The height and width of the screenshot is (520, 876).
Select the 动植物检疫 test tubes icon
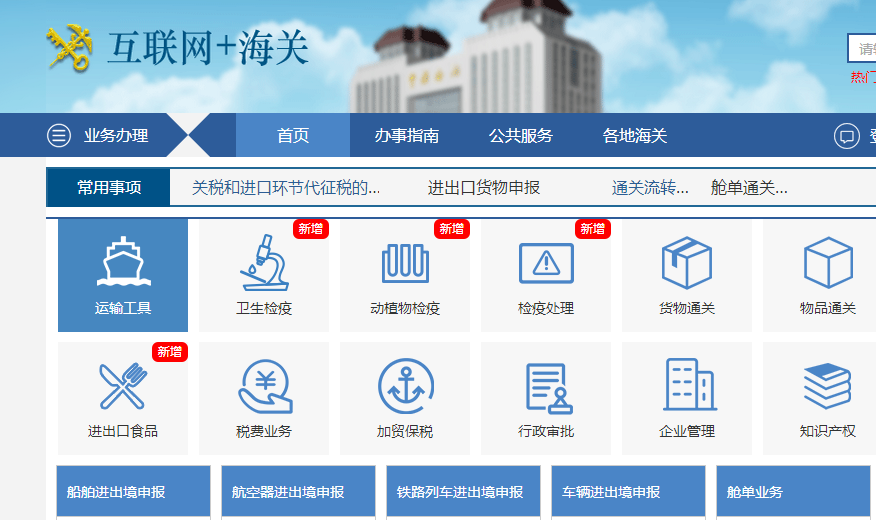click(x=405, y=264)
